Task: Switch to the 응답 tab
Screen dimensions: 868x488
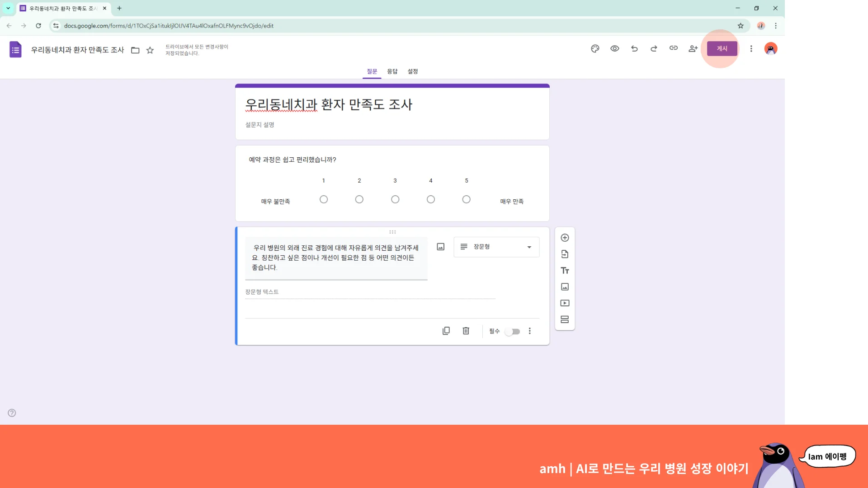Action: click(x=392, y=71)
